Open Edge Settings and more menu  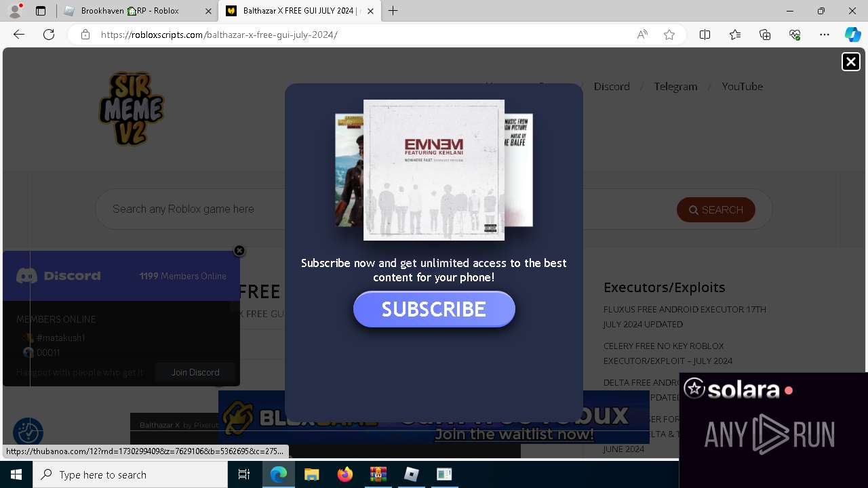coord(825,35)
